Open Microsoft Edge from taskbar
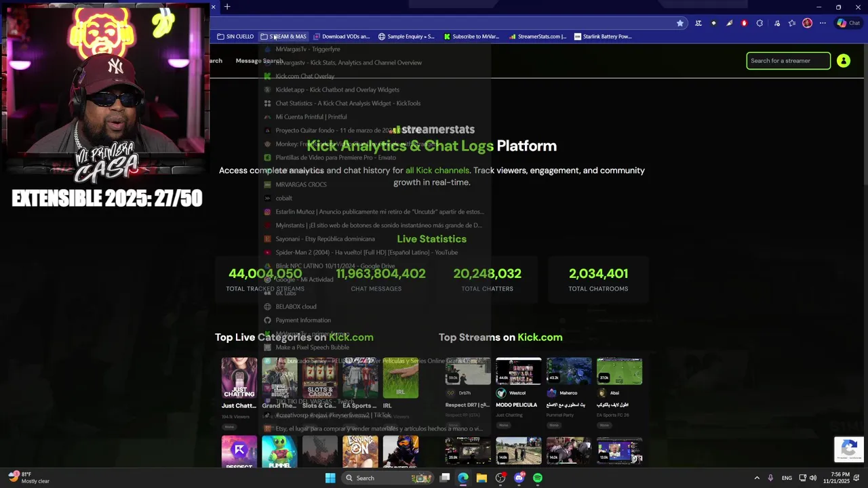 [x=463, y=478]
